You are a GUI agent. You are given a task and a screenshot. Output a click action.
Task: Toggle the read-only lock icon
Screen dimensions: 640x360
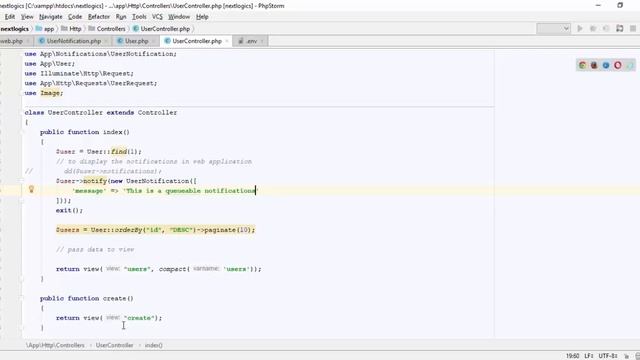click(627, 356)
